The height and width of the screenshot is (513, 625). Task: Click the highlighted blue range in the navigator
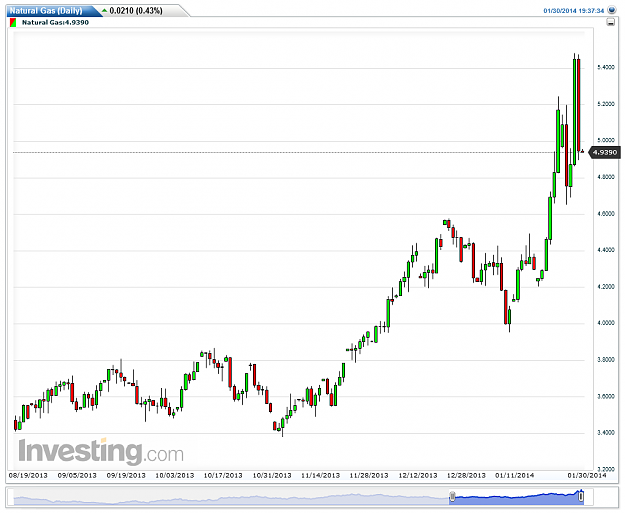(517, 497)
